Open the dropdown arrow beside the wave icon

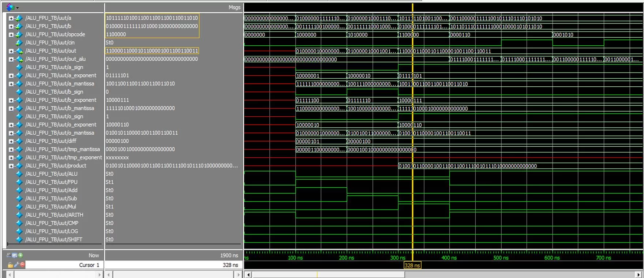(17, 7)
